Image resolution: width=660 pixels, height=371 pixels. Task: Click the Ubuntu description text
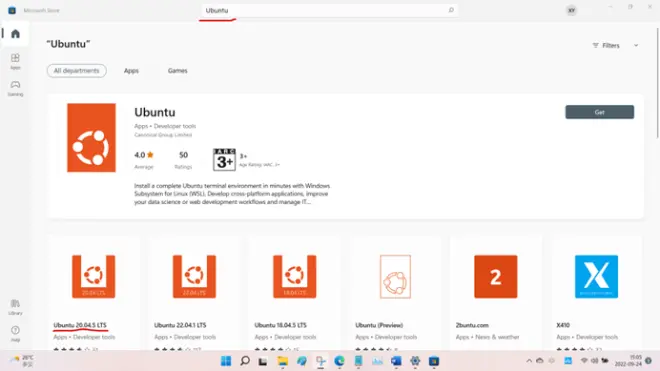pyautogui.click(x=232, y=194)
